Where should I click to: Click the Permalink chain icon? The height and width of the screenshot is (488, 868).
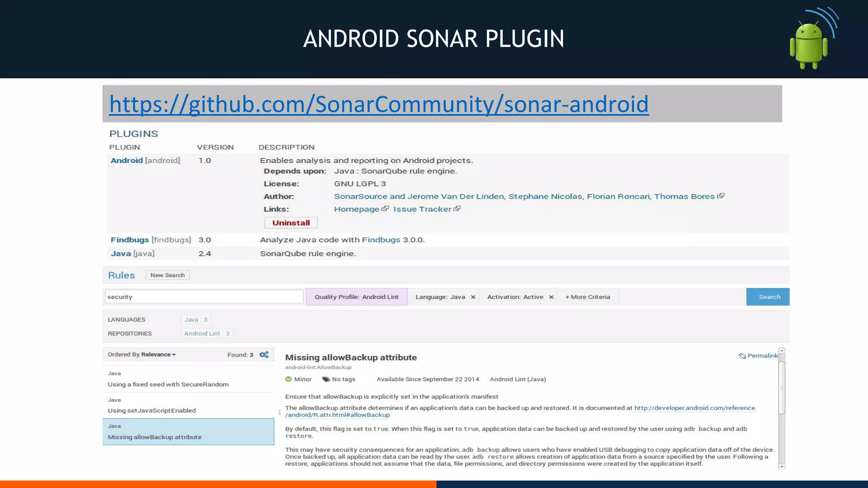[743, 356]
